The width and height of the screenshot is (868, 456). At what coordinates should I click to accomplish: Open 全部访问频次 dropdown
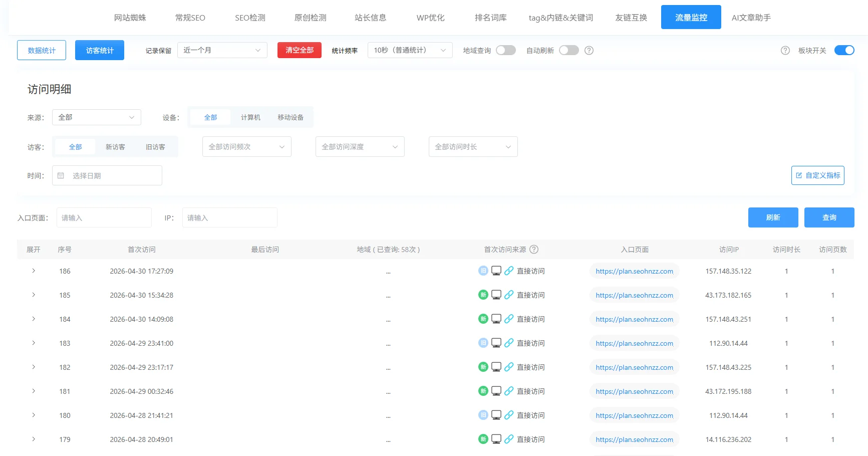click(x=247, y=147)
